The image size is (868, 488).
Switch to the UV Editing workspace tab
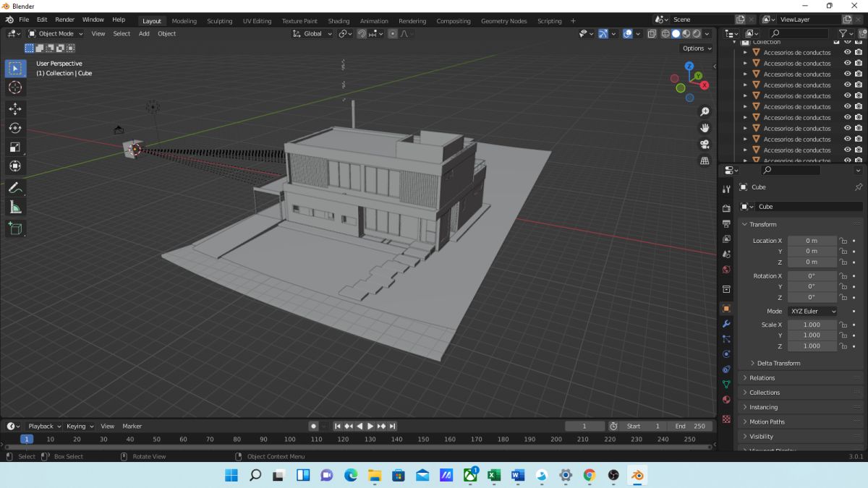tap(257, 21)
